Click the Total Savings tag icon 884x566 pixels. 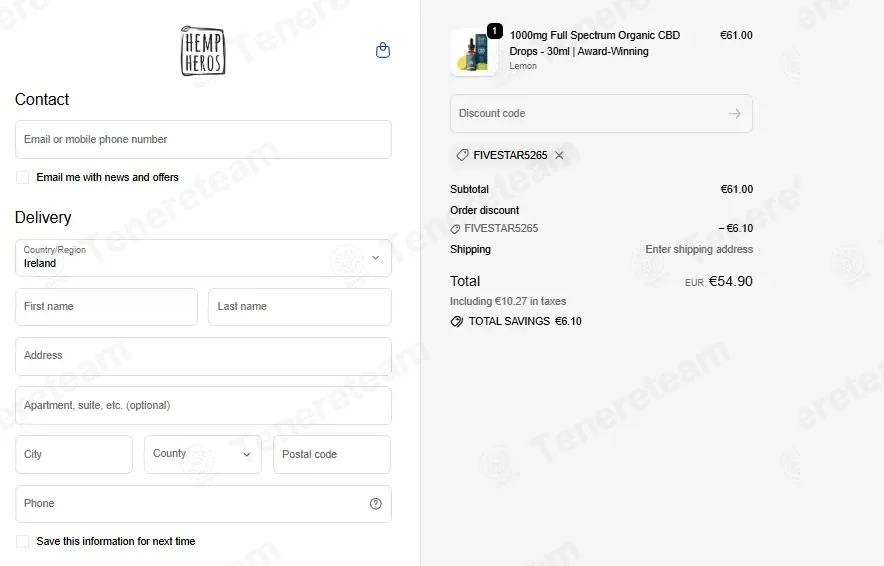point(456,321)
